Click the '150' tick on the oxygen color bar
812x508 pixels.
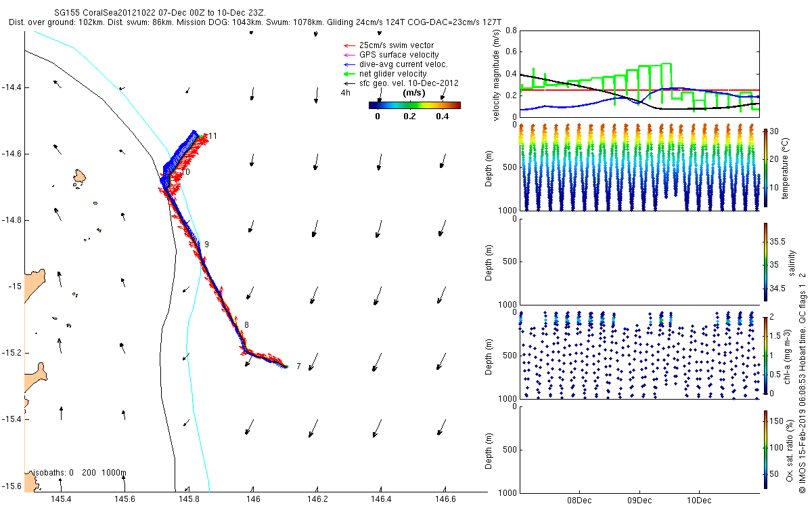click(x=777, y=421)
